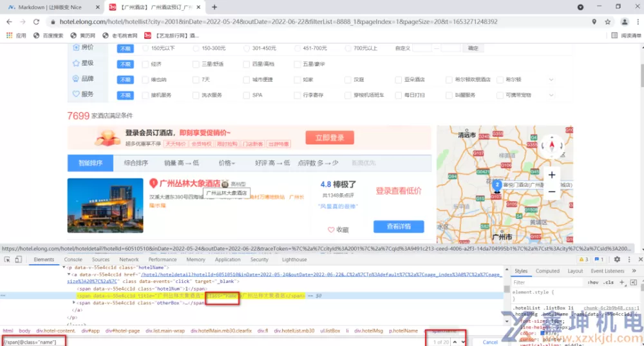Open the 价格 sort dropdown

[x=227, y=163]
